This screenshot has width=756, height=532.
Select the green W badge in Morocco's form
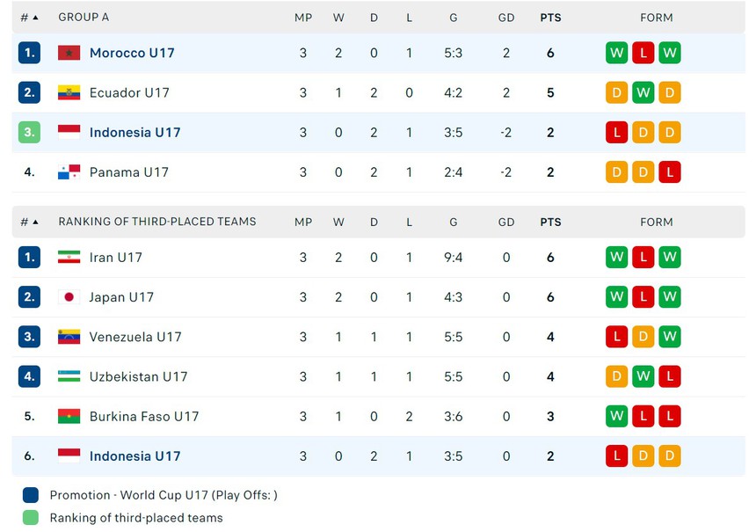coord(616,53)
